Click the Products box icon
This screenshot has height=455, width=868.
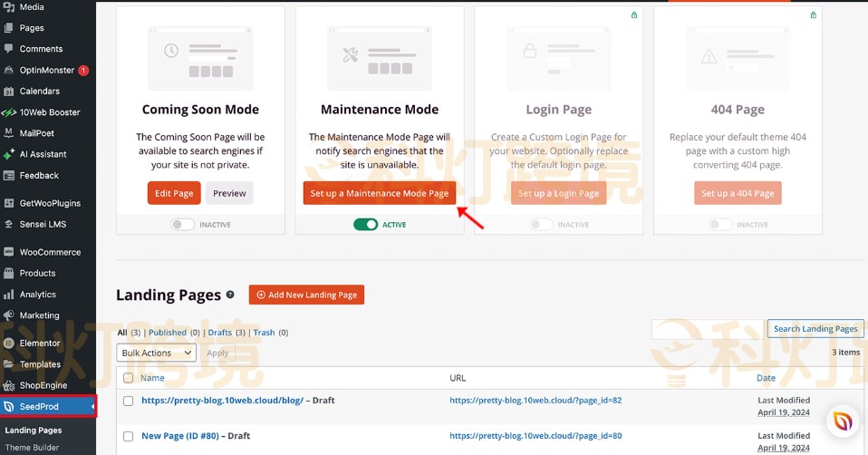(8, 273)
